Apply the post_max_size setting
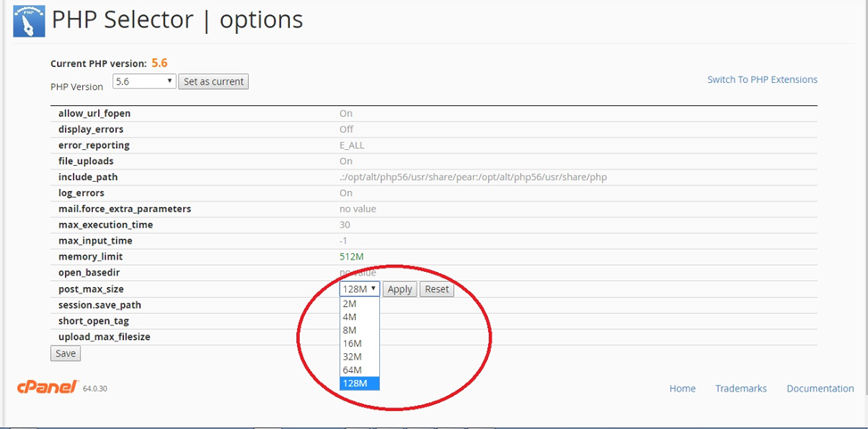Viewport: 868px width, 429px height. point(400,289)
